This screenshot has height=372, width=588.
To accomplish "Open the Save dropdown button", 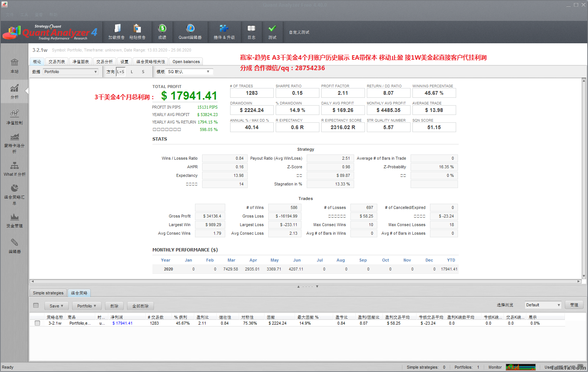I will pyautogui.click(x=56, y=306).
